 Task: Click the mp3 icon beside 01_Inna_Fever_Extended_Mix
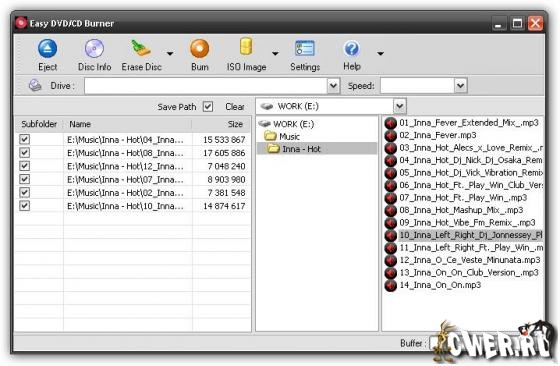(391, 123)
